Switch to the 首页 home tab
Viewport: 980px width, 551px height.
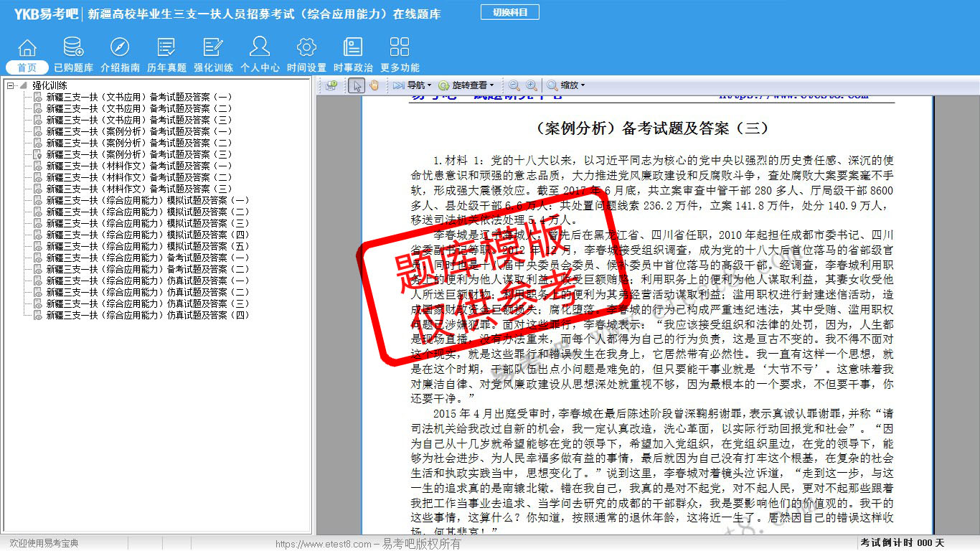[27, 67]
